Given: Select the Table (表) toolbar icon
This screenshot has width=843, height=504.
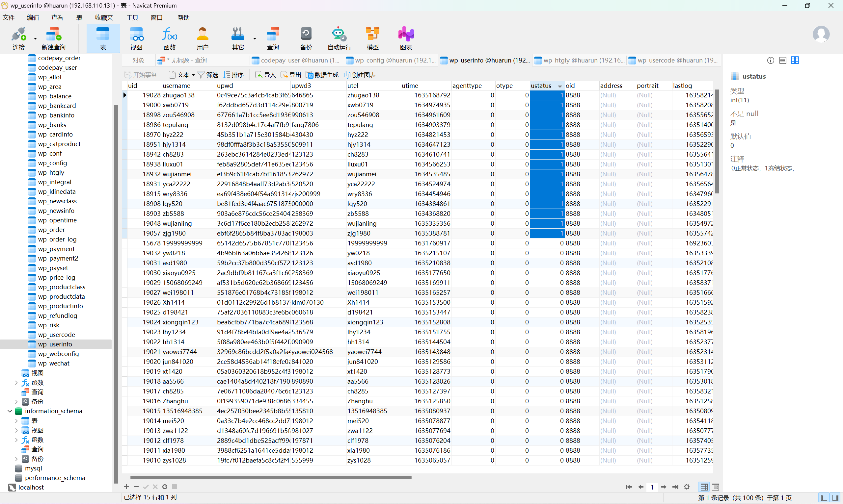Looking at the screenshot, I should coord(103,38).
